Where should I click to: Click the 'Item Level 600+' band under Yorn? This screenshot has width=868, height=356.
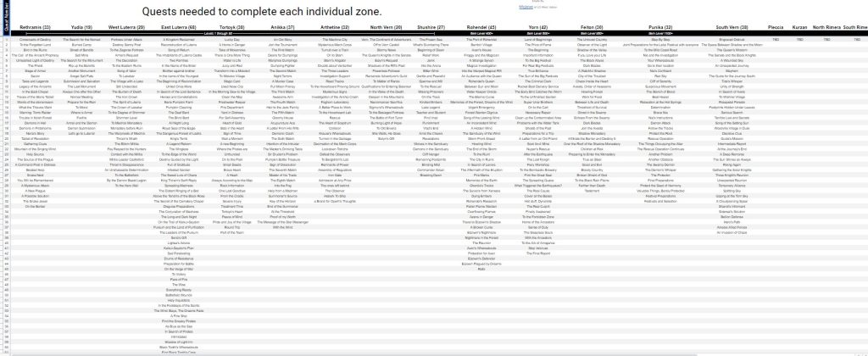(x=538, y=34)
